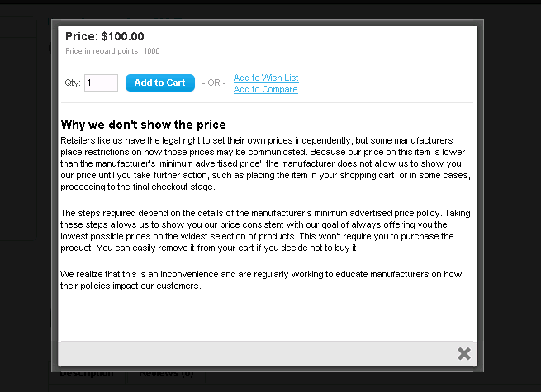The image size is (541, 392).
Task: Click the paragraph starting 'The steps required'
Action: pyautogui.click(x=266, y=230)
